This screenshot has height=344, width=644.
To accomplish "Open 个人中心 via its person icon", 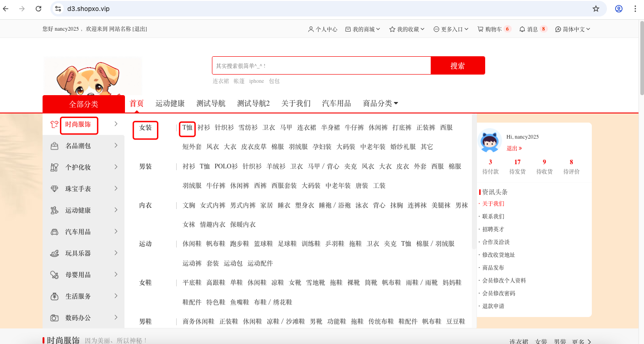I will tap(311, 29).
